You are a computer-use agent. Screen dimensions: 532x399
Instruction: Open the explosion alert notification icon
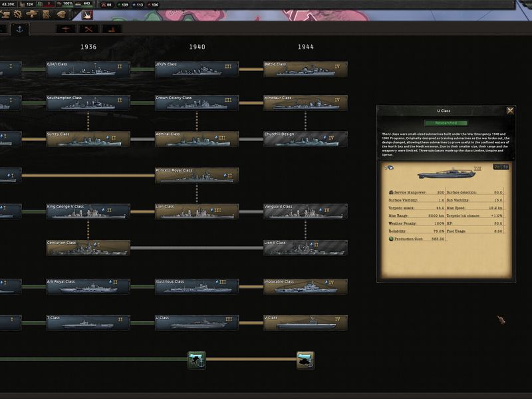87,15
